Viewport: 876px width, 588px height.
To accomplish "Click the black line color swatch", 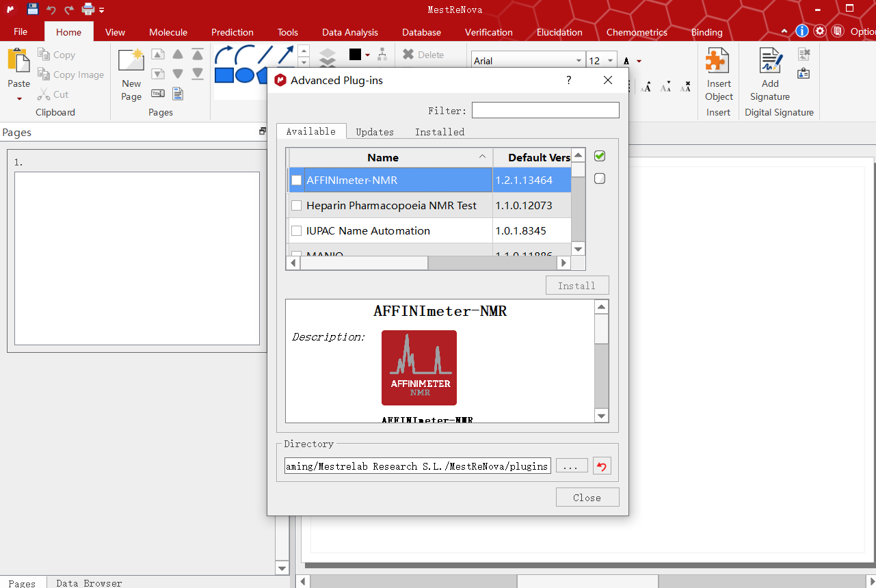I will [x=355, y=55].
